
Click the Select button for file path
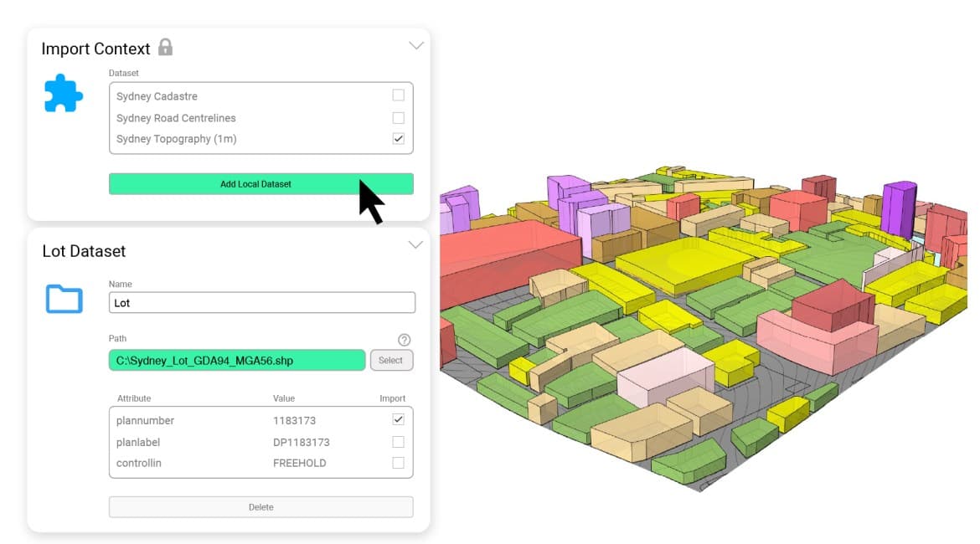click(x=391, y=361)
